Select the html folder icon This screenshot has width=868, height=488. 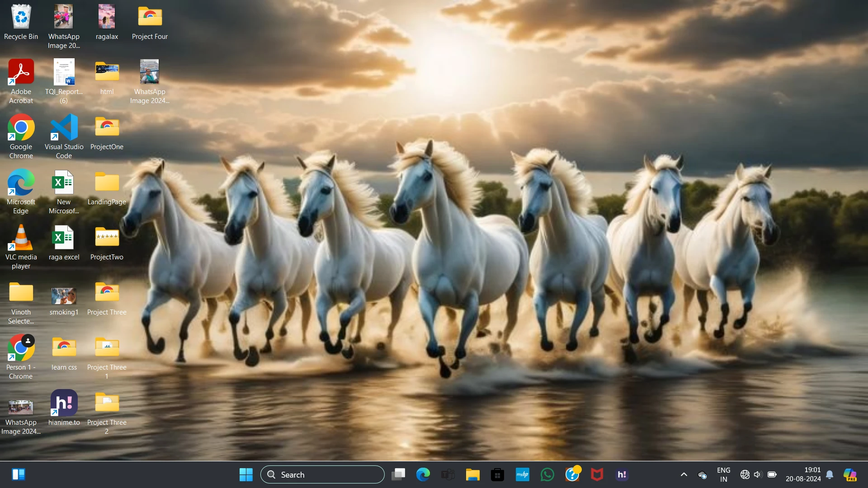(107, 78)
